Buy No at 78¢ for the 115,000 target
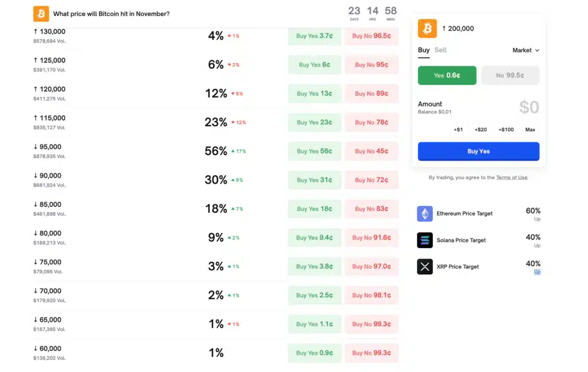Image resolution: width=588 pixels, height=372 pixels. [372, 122]
